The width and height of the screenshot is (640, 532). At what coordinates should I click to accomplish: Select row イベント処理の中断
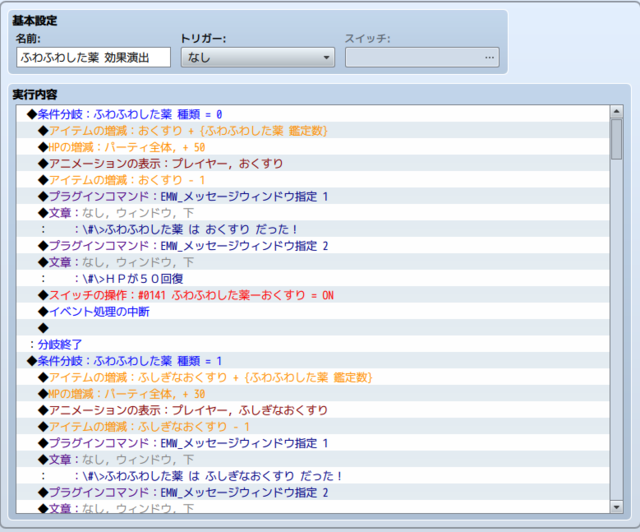[313, 312]
